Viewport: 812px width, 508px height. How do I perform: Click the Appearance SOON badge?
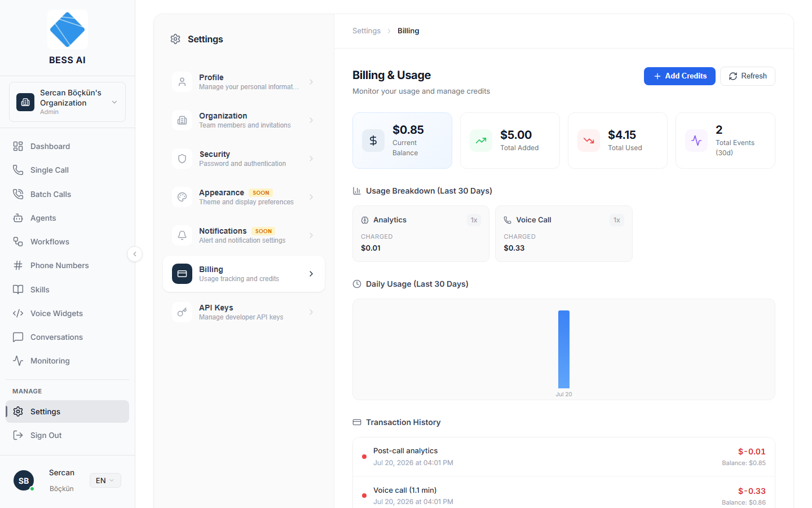pyautogui.click(x=261, y=193)
